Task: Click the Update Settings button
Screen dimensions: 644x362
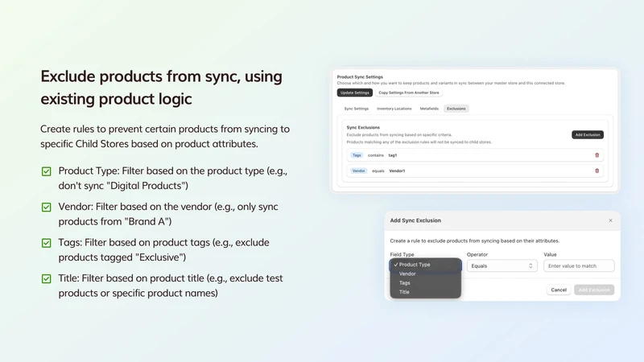Action: 355,93
